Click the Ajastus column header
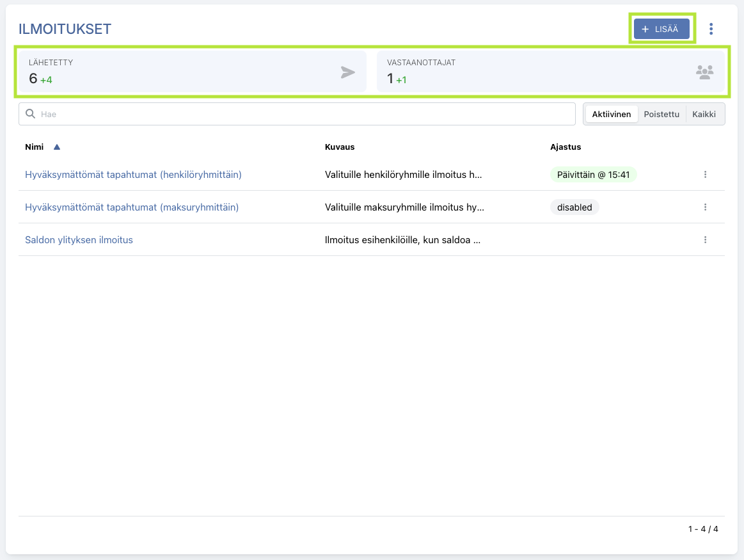This screenshot has height=560, width=744. [566, 147]
